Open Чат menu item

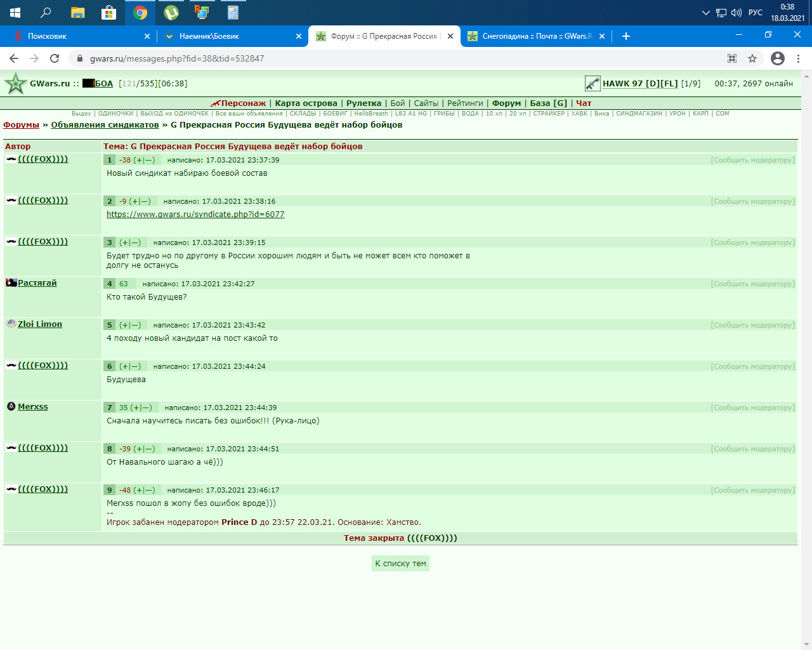tap(584, 103)
